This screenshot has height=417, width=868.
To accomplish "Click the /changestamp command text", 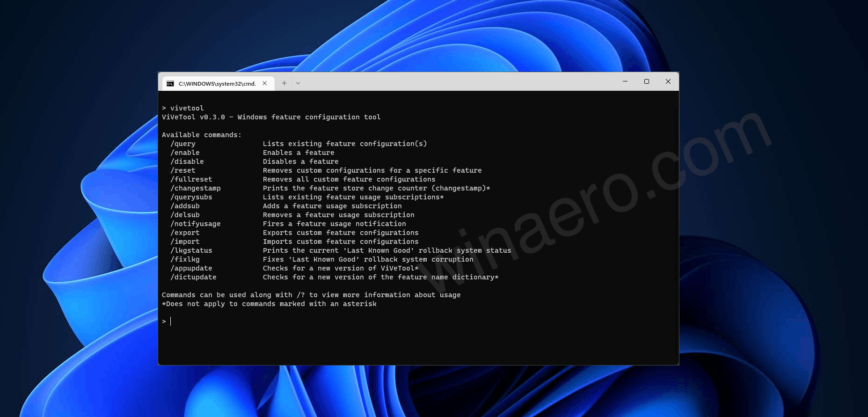I will coord(196,188).
